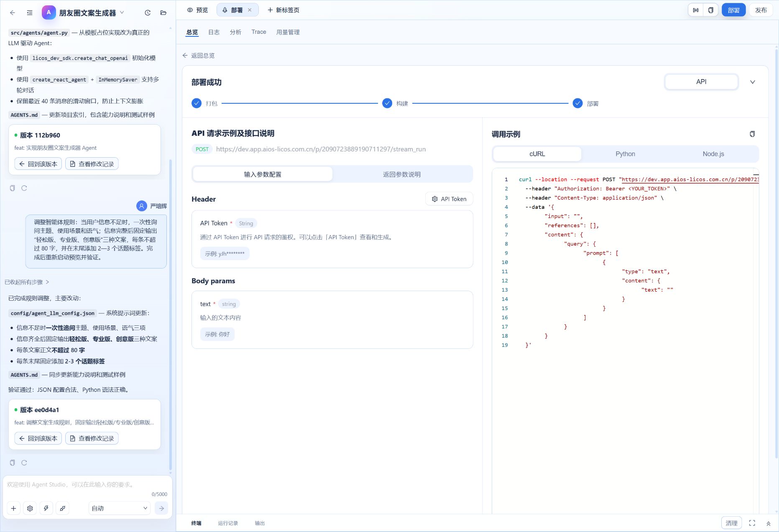Viewport: 779px width, 532px height.
Task: Open the 输出 bottom tab
Action: click(260, 523)
